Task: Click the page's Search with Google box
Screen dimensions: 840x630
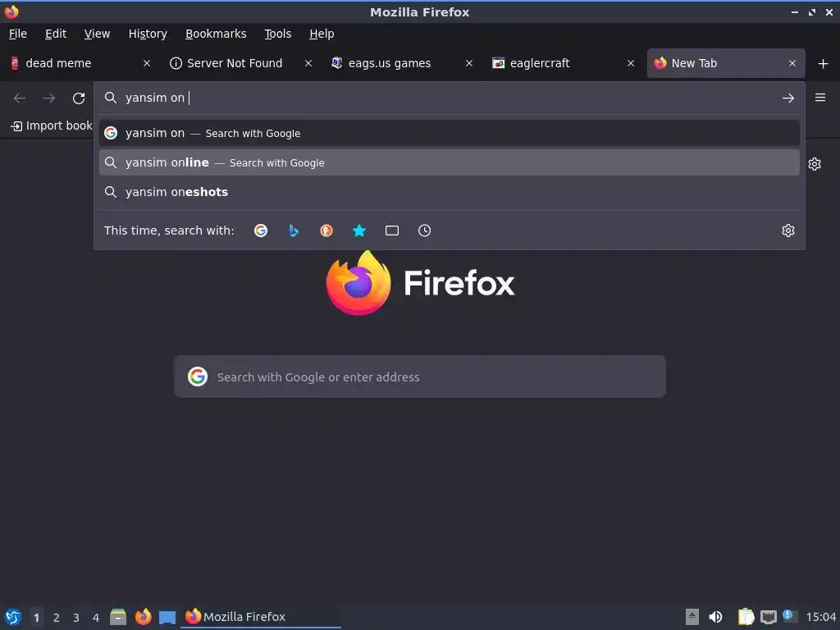Action: pyautogui.click(x=420, y=377)
